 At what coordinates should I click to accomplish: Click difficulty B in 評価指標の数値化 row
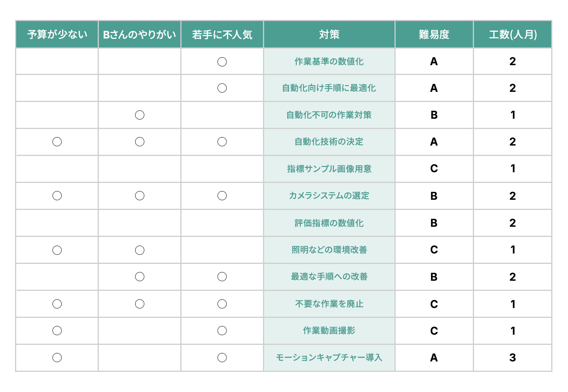click(434, 223)
